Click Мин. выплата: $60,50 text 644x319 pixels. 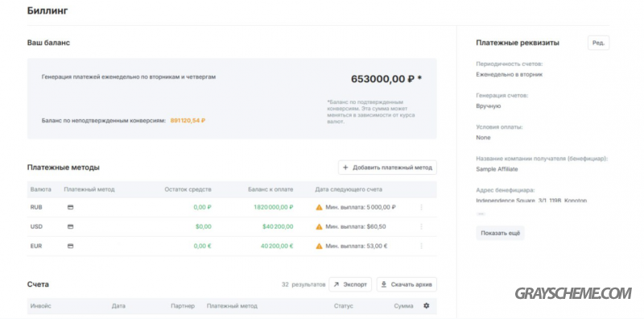point(356,226)
